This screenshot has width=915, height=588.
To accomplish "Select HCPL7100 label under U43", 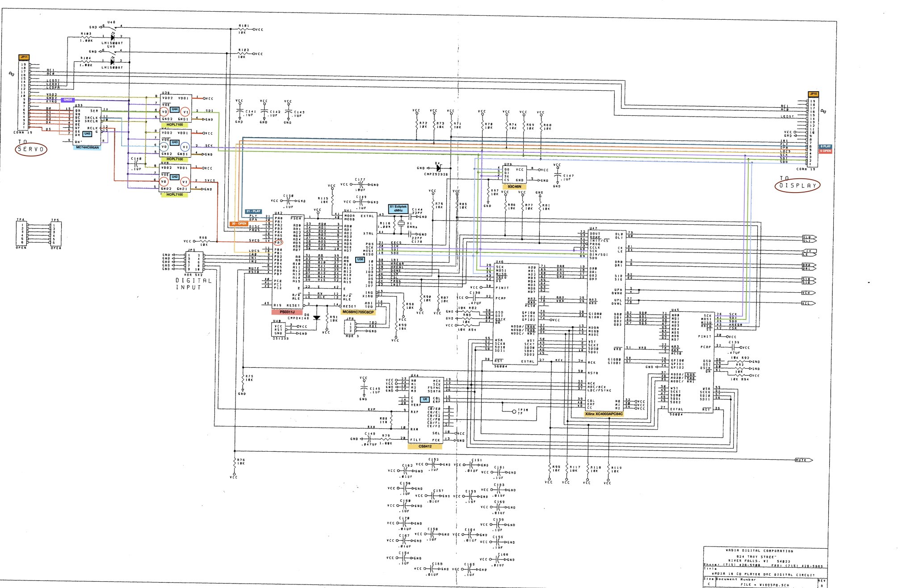I will coord(175,159).
